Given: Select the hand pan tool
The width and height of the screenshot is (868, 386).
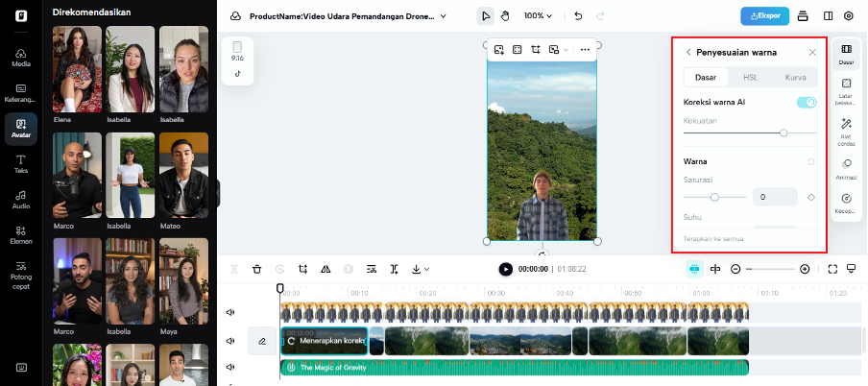Looking at the screenshot, I should pyautogui.click(x=506, y=15).
